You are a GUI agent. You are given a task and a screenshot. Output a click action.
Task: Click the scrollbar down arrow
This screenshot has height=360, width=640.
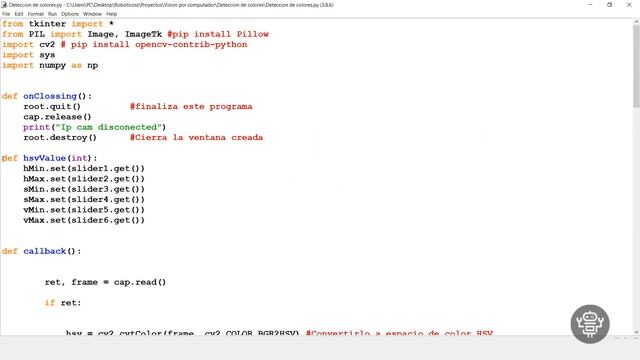click(636, 332)
